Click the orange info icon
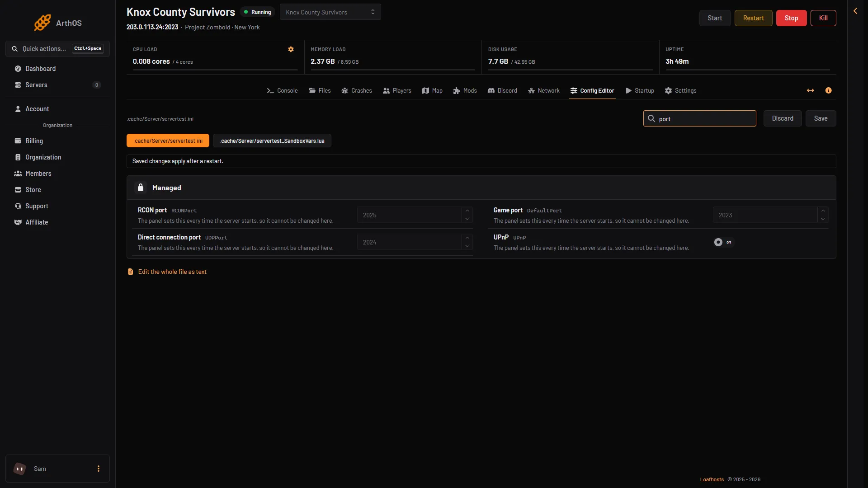 [829, 91]
